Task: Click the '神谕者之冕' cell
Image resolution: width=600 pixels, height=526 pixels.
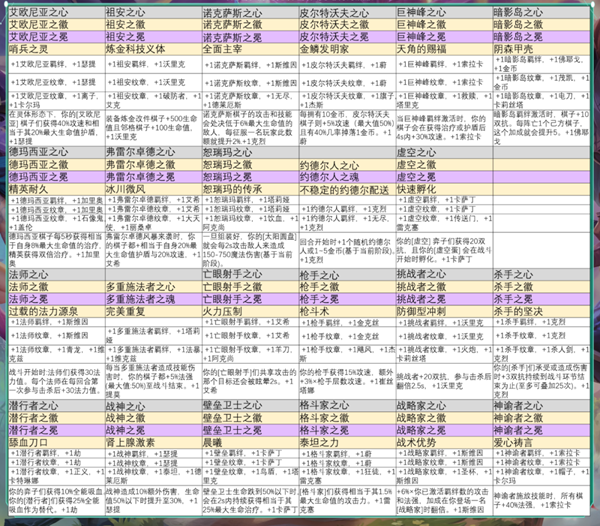Action: click(541, 430)
